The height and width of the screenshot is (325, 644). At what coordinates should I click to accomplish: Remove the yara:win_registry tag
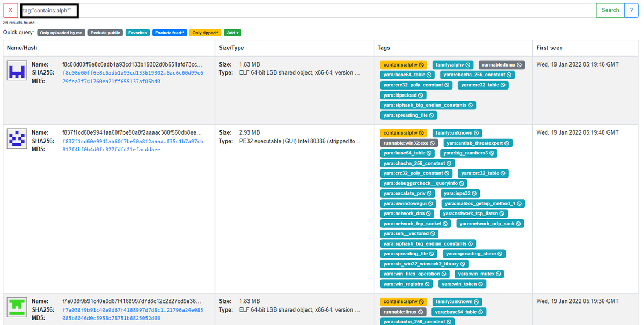coord(428,284)
